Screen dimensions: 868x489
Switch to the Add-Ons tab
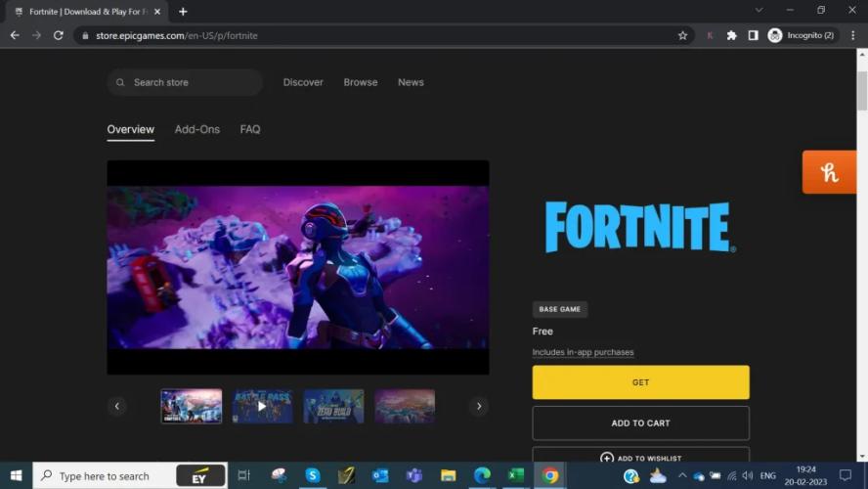[197, 130]
